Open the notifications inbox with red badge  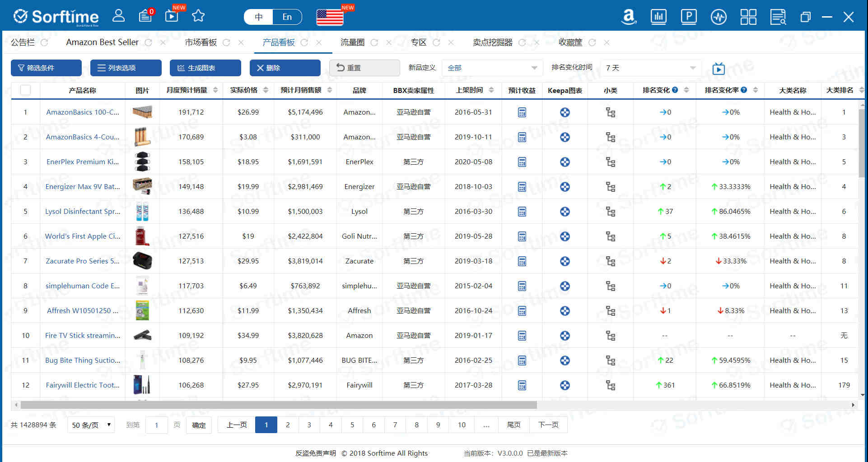(145, 16)
